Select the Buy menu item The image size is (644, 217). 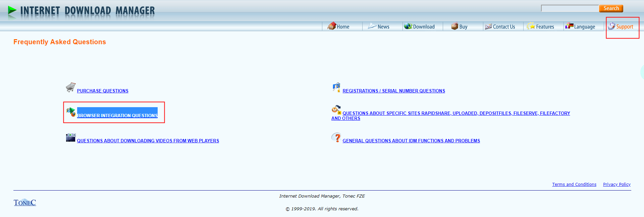(x=463, y=27)
